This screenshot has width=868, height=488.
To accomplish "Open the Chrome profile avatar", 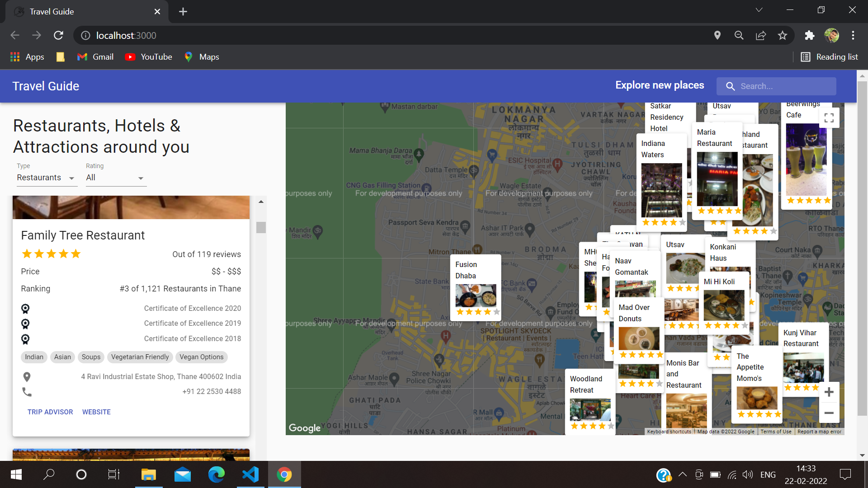I will click(831, 35).
